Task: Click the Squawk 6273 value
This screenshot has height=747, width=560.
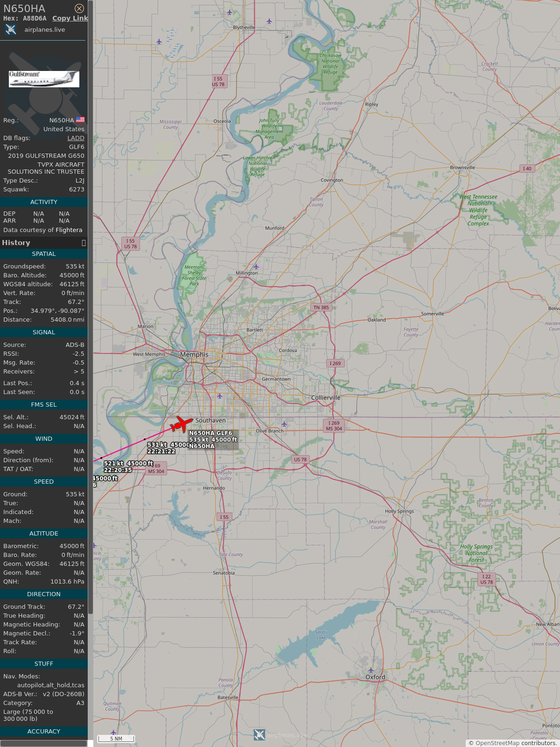Action: click(x=77, y=190)
